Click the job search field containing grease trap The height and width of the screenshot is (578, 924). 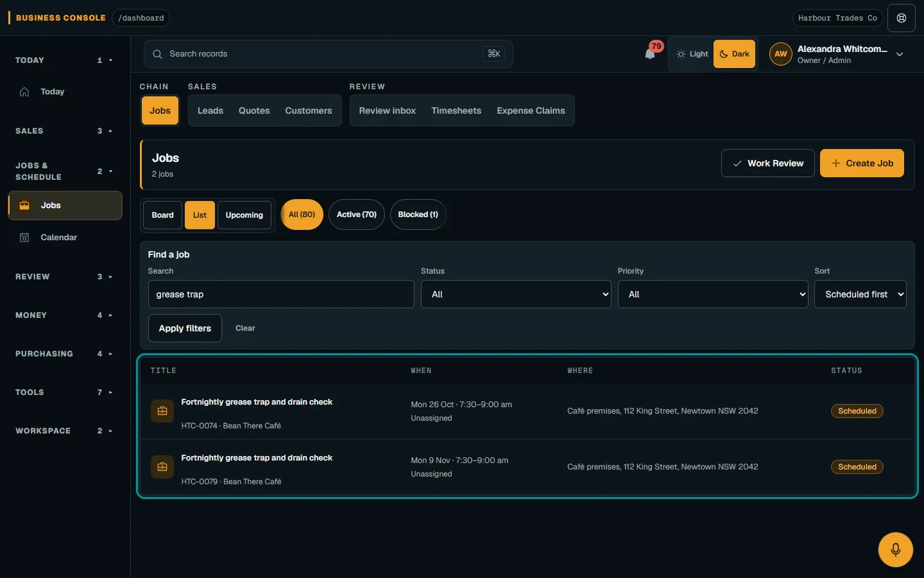[x=281, y=294]
